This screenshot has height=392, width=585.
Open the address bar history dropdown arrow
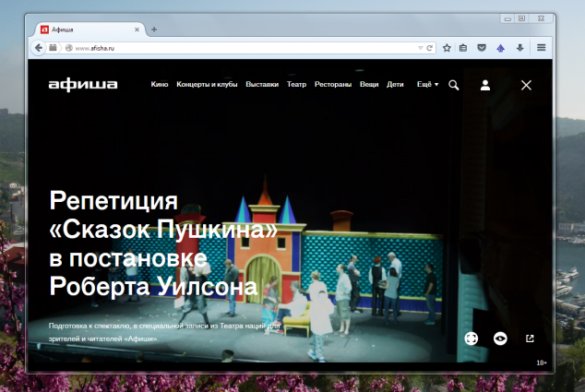click(420, 48)
